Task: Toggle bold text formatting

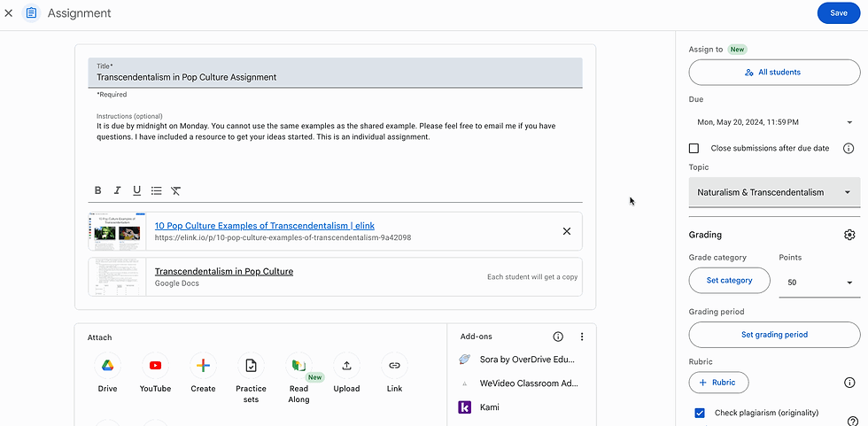Action: (97, 190)
